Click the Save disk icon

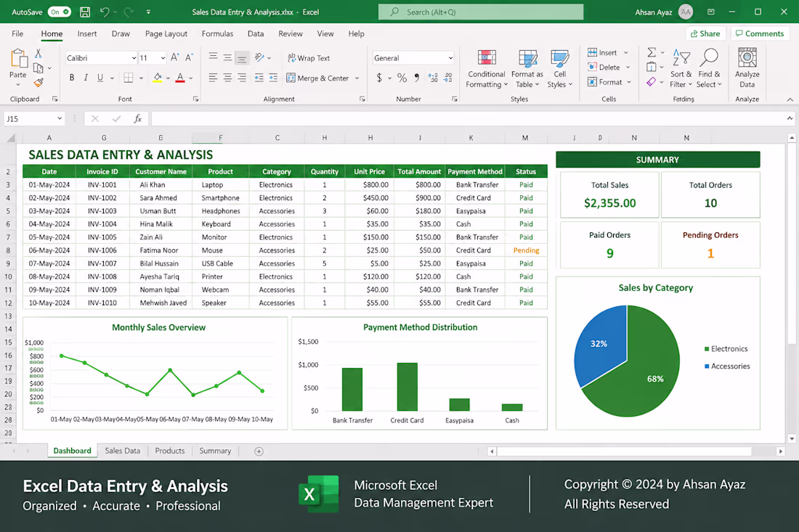point(85,12)
